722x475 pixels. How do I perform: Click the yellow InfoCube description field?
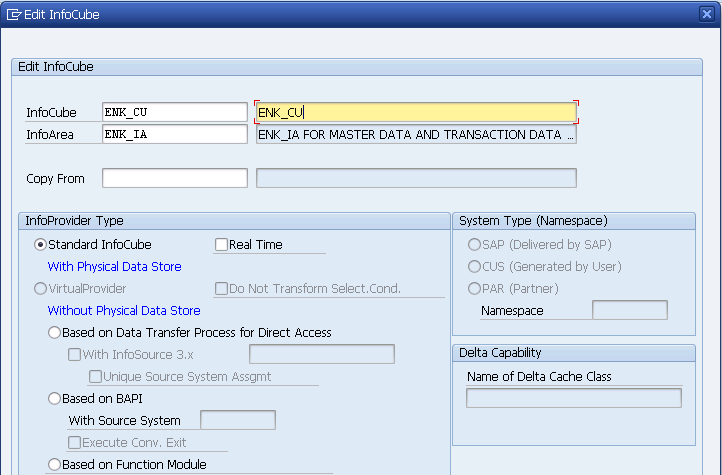pyautogui.click(x=416, y=112)
